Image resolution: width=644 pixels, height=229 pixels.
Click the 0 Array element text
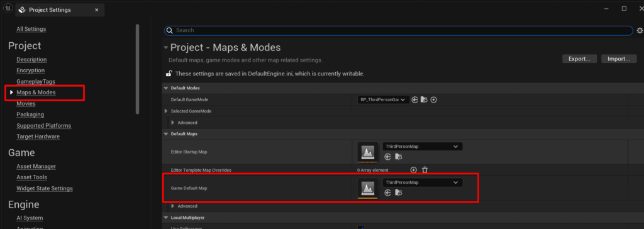pos(372,170)
